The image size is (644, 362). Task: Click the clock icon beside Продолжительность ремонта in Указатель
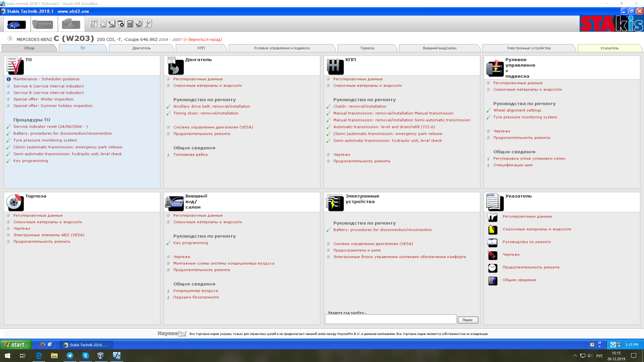(492, 268)
